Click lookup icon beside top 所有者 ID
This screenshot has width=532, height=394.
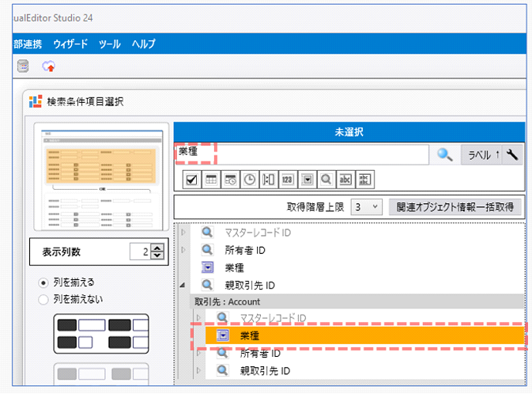207,250
